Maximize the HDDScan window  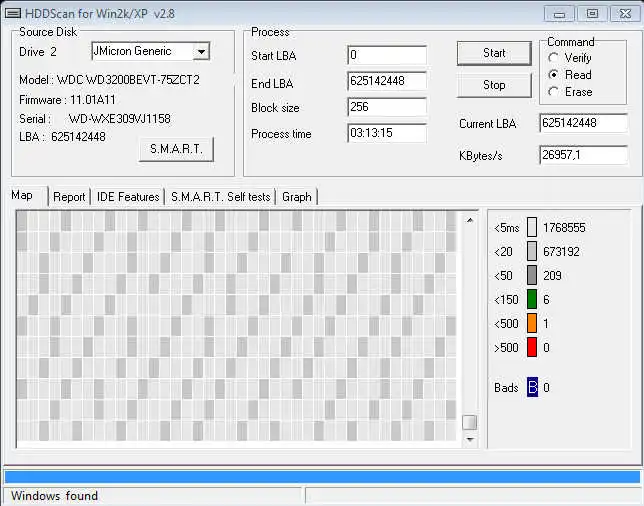(x=592, y=14)
